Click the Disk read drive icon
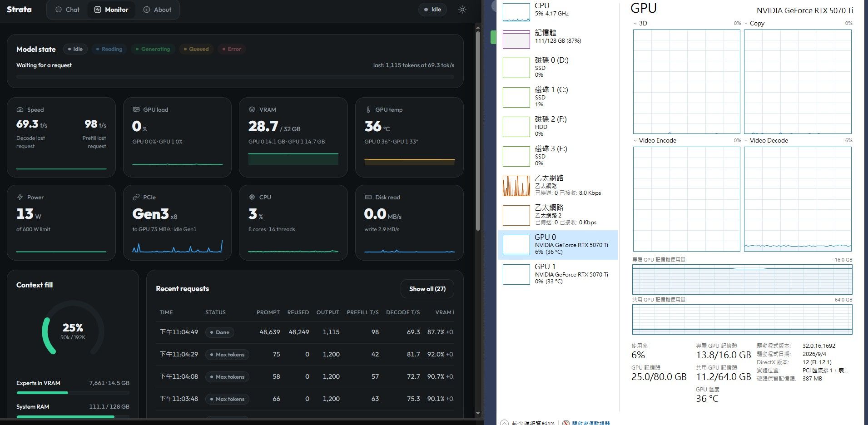 click(x=368, y=198)
